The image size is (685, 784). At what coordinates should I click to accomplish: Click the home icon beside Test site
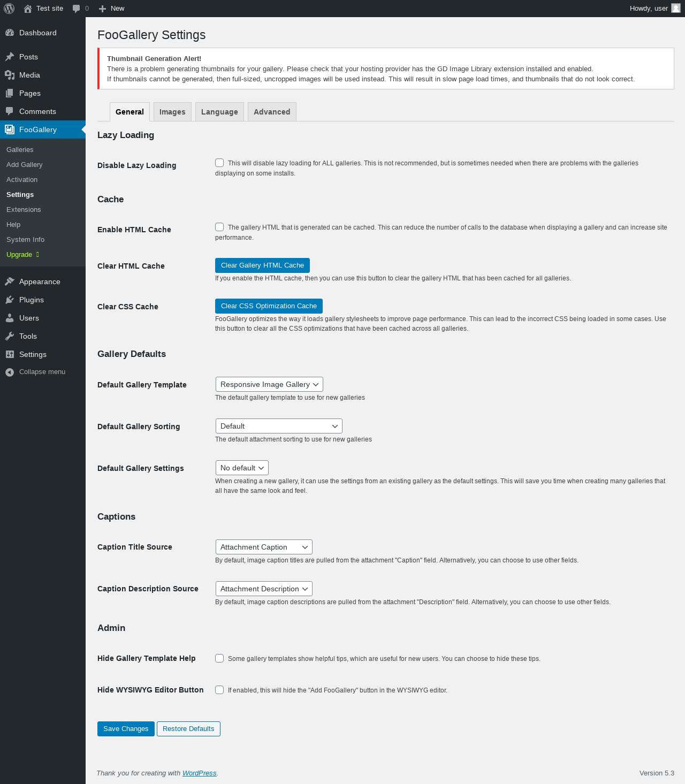point(28,9)
